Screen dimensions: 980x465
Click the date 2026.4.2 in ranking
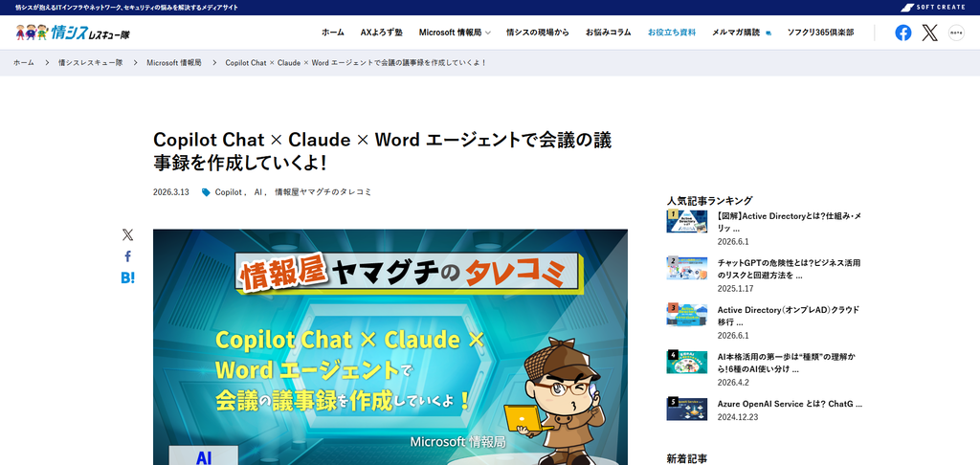733,383
